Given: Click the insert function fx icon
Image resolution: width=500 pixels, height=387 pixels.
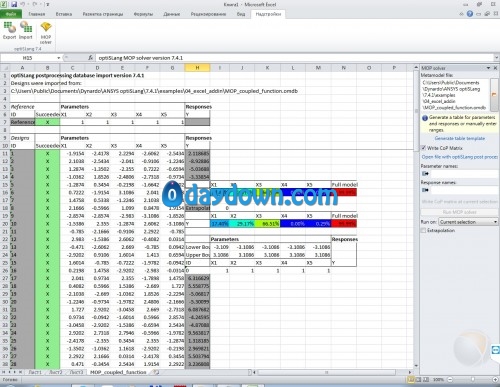Looking at the screenshot, I should point(90,58).
